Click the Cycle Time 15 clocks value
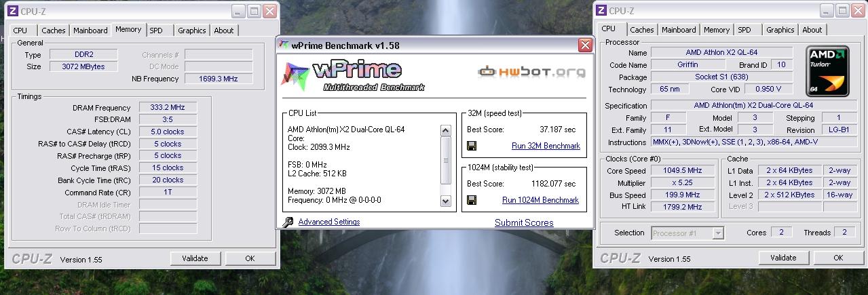 click(x=167, y=168)
